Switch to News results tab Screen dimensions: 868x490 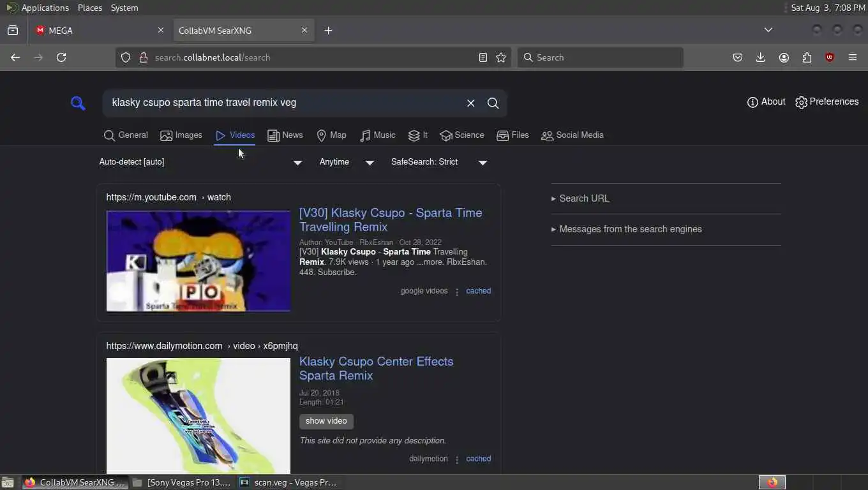285,135
